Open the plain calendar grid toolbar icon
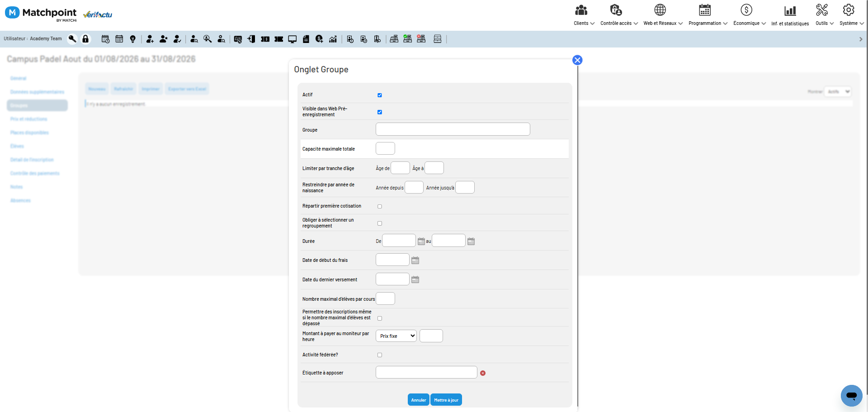The height and width of the screenshot is (412, 868). [119, 39]
